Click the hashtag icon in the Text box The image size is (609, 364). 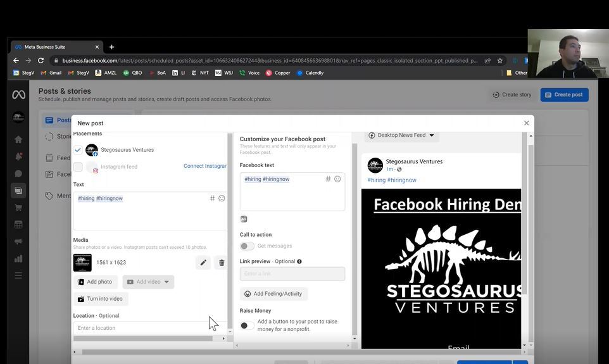point(213,198)
